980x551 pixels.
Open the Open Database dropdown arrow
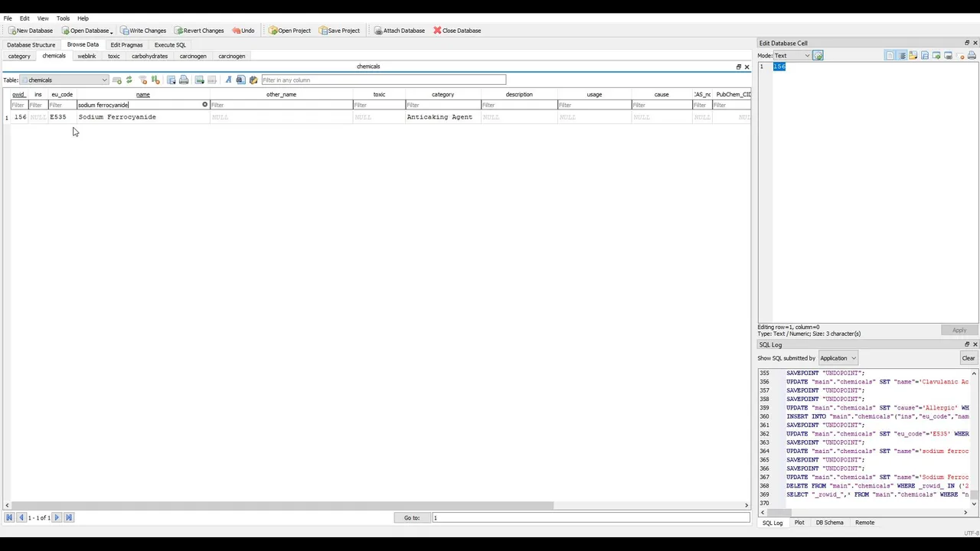[x=112, y=31]
